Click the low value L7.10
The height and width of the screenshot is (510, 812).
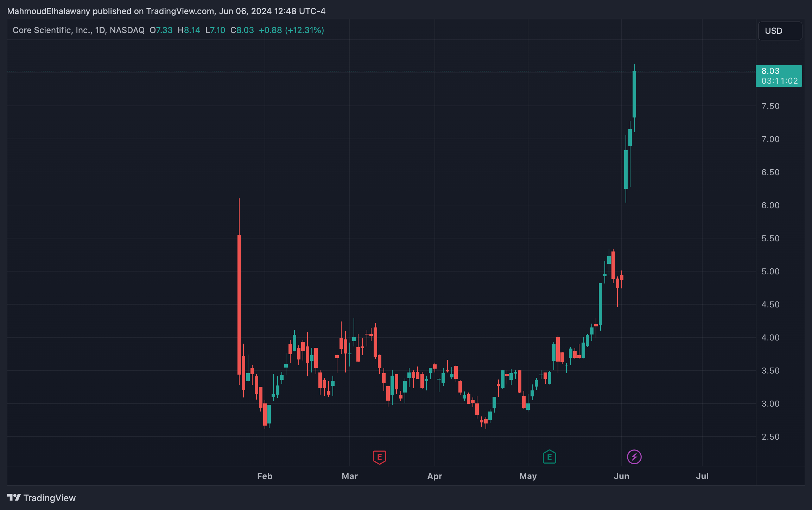215,30
